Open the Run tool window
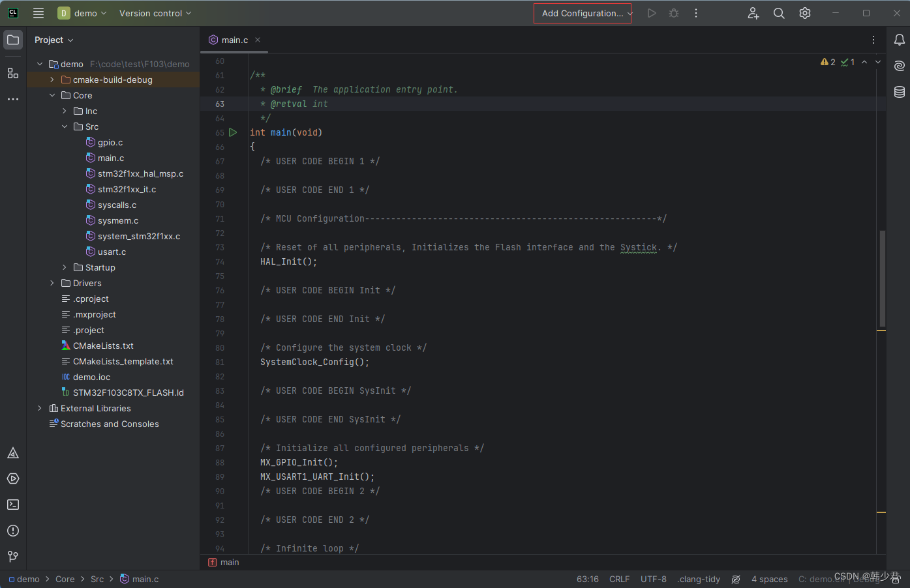The width and height of the screenshot is (910, 588). click(13, 478)
